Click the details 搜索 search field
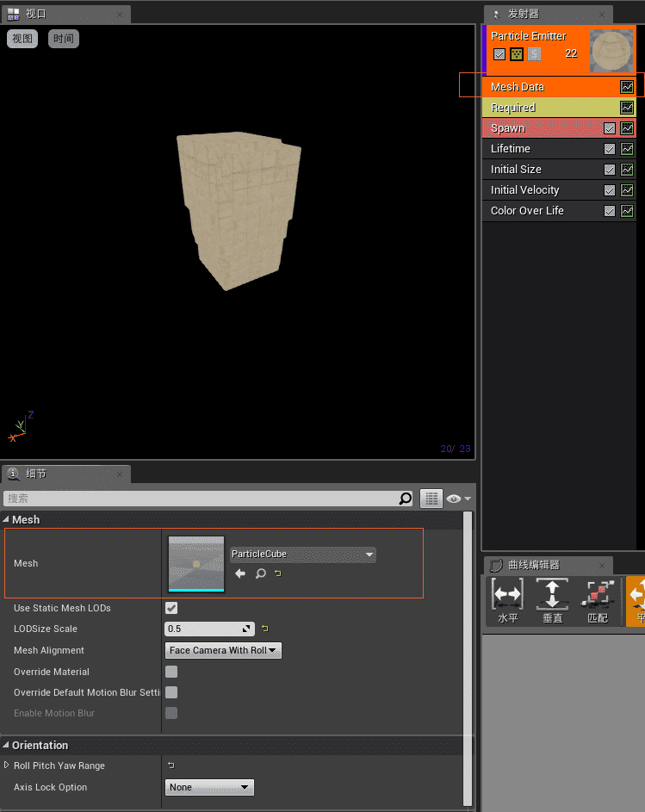 point(200,499)
